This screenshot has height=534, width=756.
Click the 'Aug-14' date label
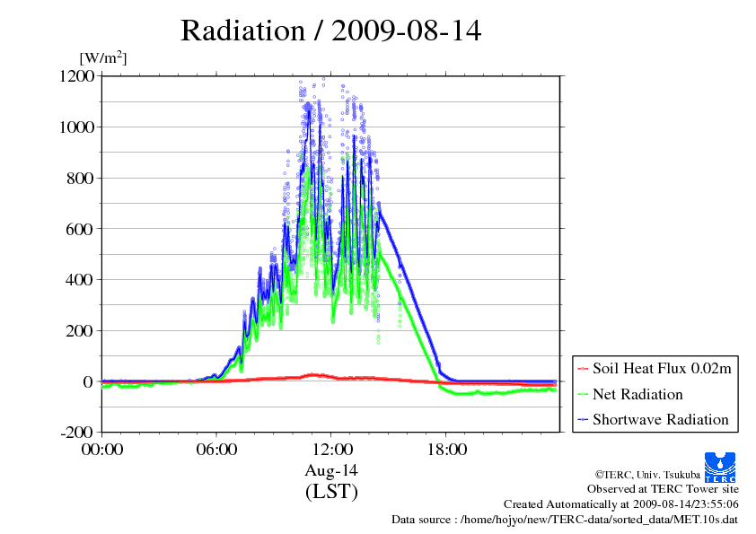pos(331,470)
